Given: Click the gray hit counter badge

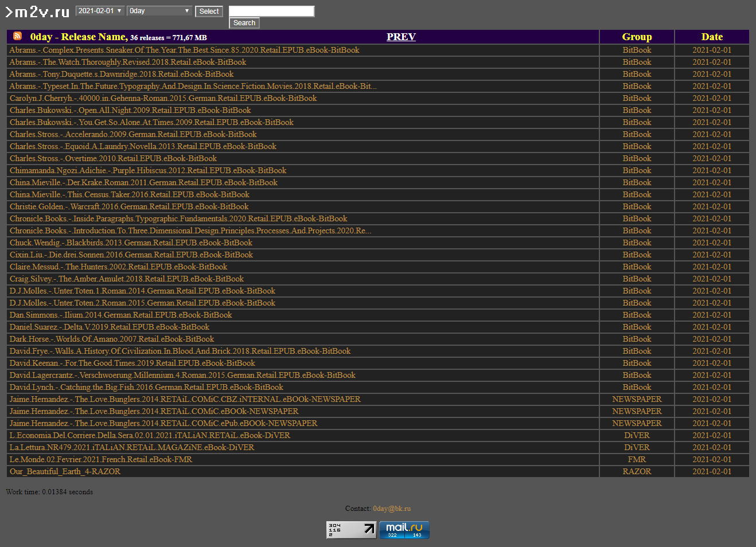Looking at the screenshot, I should click(x=352, y=530).
